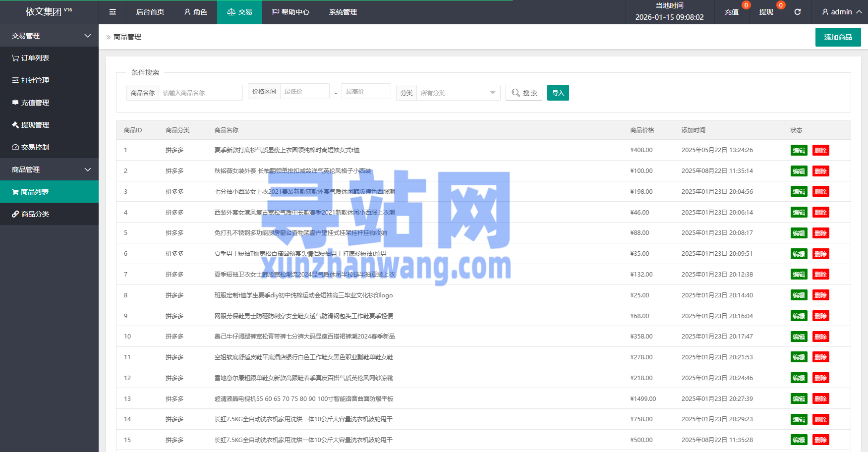Open 充值管理 in the sidebar
Screen dimensions: 868x452
[x=31, y=103]
